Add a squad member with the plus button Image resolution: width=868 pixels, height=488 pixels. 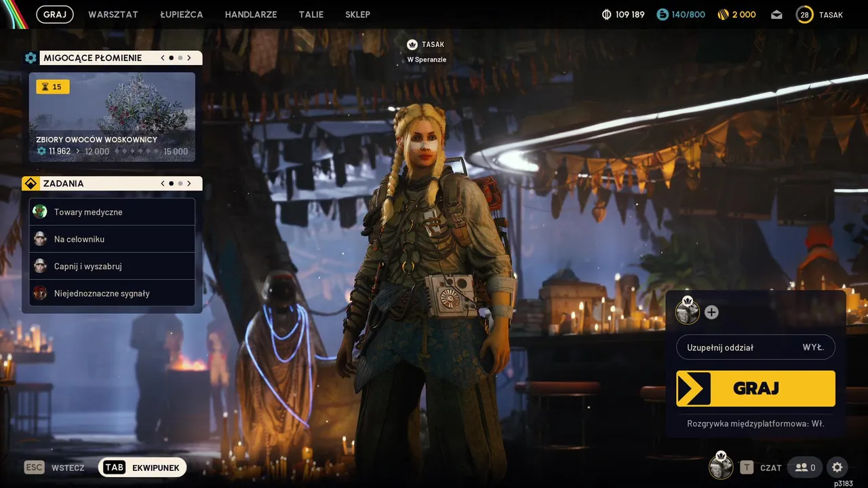(x=711, y=312)
